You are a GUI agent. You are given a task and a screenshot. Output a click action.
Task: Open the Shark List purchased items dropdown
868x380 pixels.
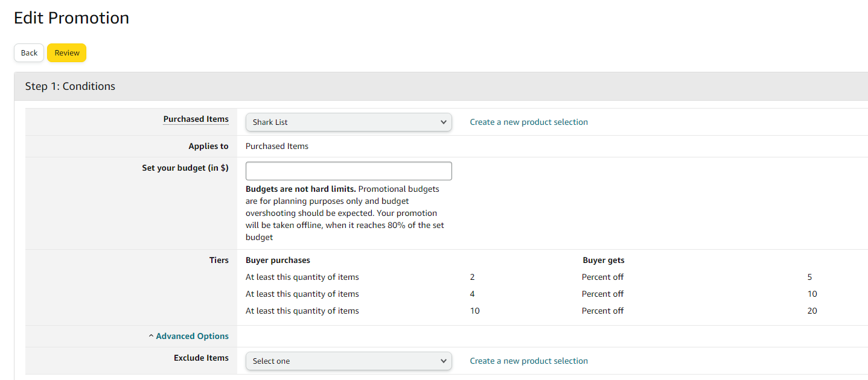pyautogui.click(x=348, y=122)
